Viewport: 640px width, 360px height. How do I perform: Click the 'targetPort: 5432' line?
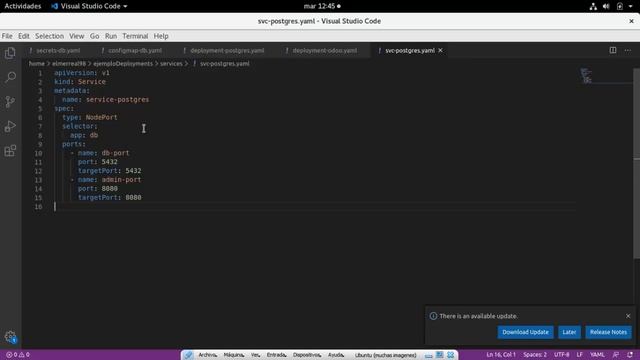pyautogui.click(x=110, y=171)
